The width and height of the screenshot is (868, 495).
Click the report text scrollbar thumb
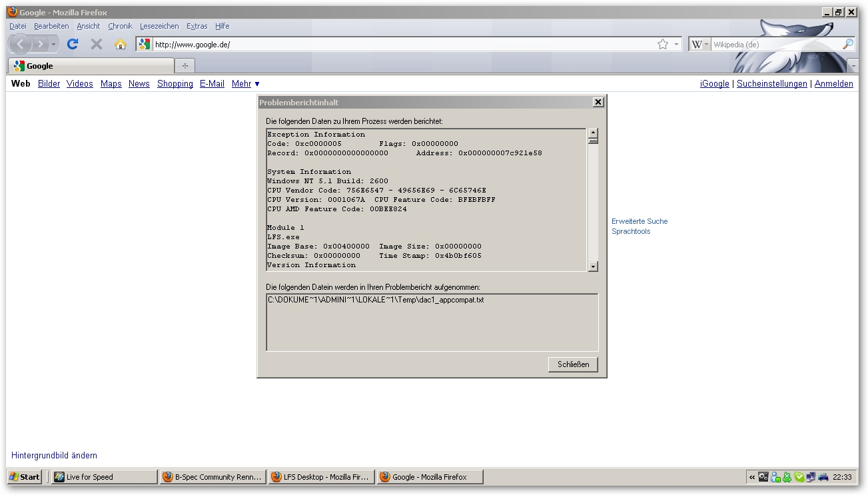(593, 141)
